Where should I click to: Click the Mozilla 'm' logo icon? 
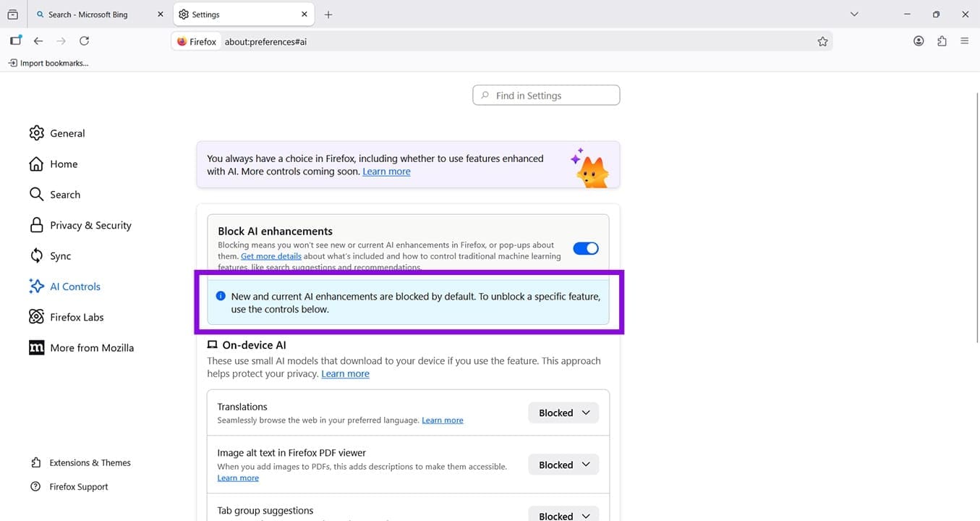[x=36, y=348]
